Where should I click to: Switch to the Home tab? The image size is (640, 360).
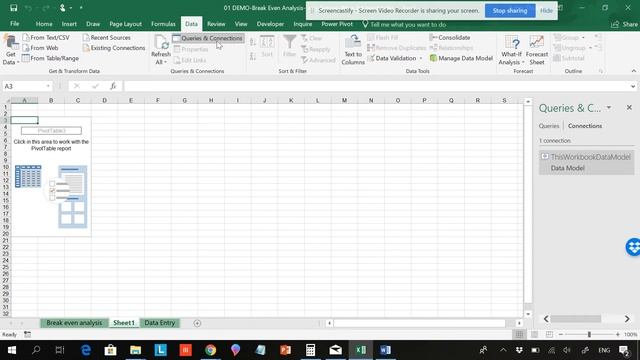pyautogui.click(x=44, y=24)
